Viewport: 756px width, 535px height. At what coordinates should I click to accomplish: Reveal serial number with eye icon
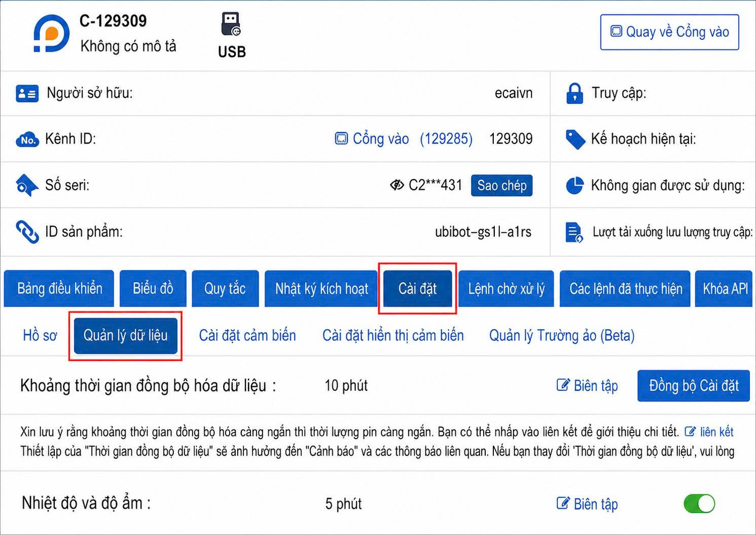pos(397,185)
